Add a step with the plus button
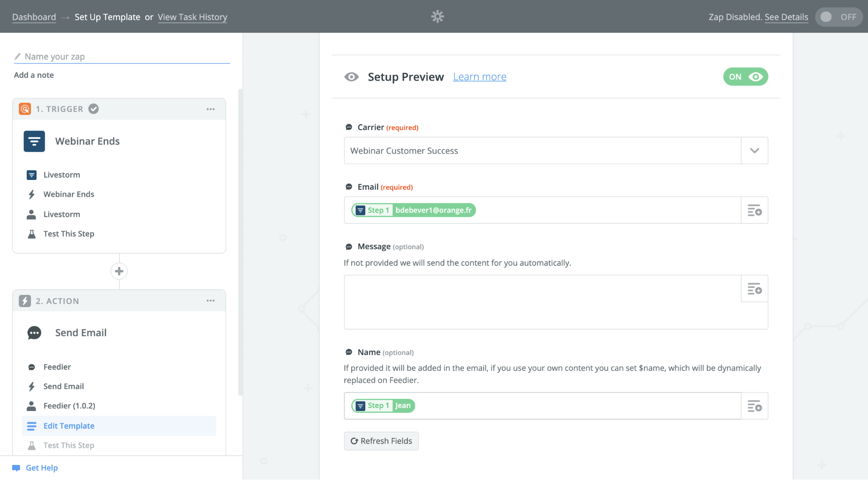Image resolution: width=868 pixels, height=480 pixels. (x=119, y=271)
